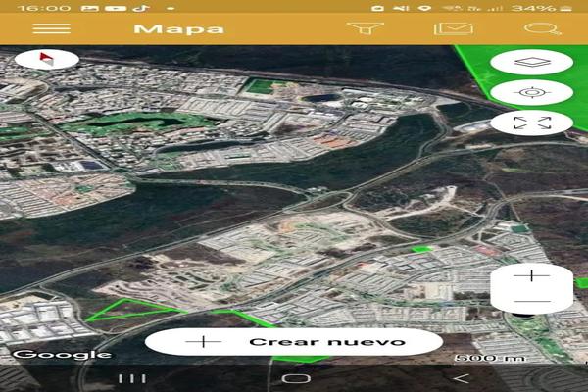This screenshot has width=588, height=392.
Task: Open search with the magnifier icon
Action: (x=541, y=28)
